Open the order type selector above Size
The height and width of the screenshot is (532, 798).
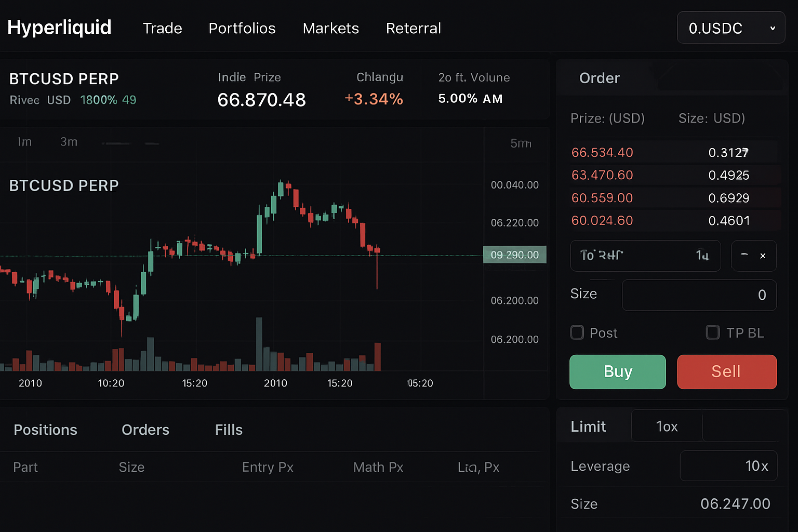pyautogui.click(x=645, y=256)
